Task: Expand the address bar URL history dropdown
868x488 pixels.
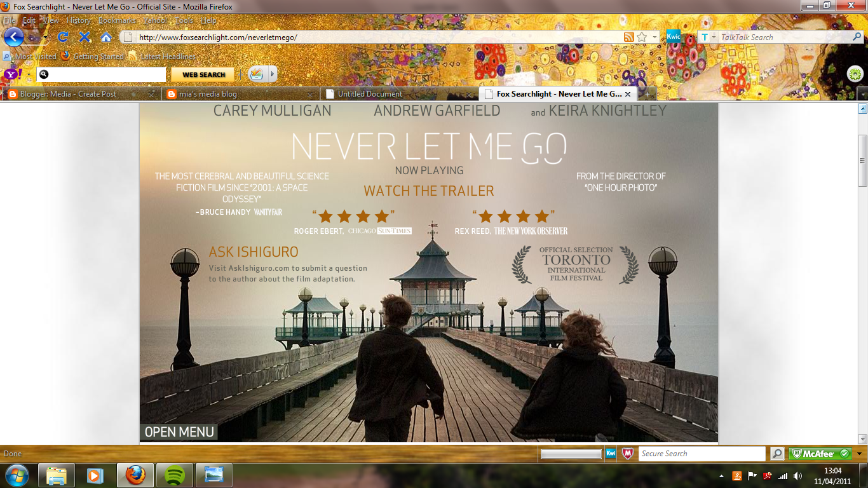Action: tap(654, 37)
